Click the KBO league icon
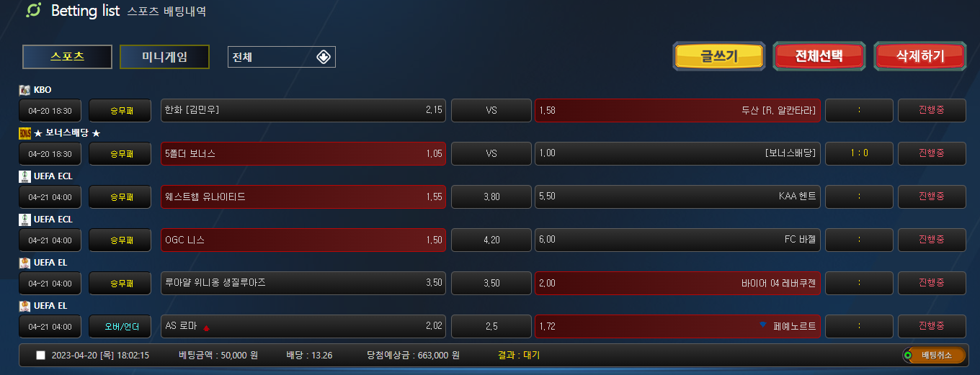 [x=24, y=90]
